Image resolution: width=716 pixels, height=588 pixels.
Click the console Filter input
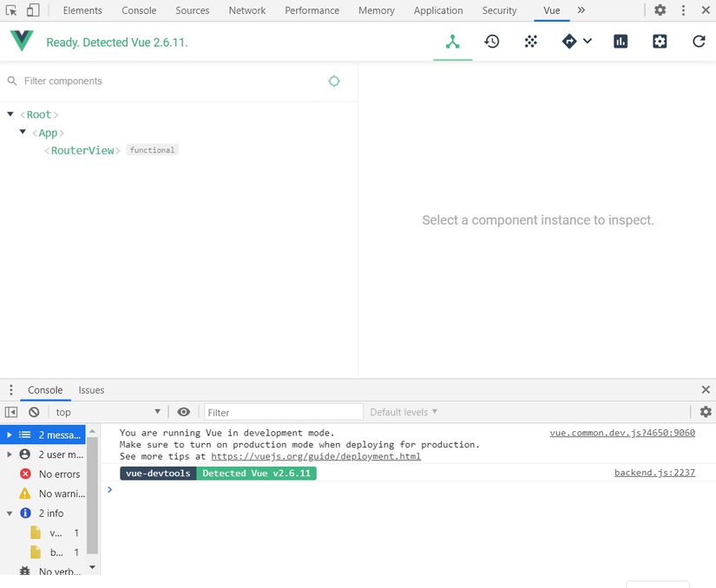(284, 412)
